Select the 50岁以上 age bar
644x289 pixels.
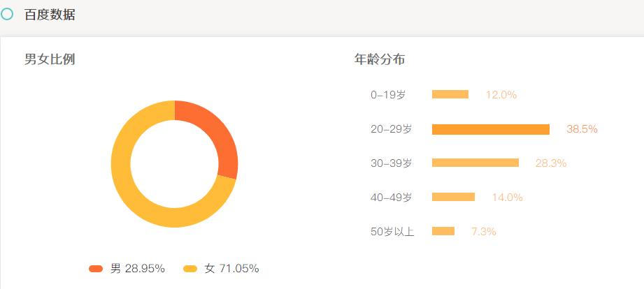[443, 231]
